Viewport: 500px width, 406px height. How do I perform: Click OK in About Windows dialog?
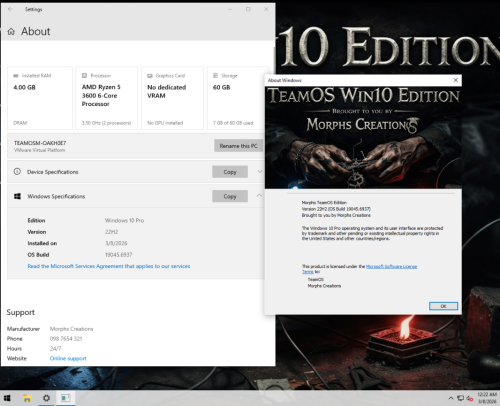click(x=443, y=306)
